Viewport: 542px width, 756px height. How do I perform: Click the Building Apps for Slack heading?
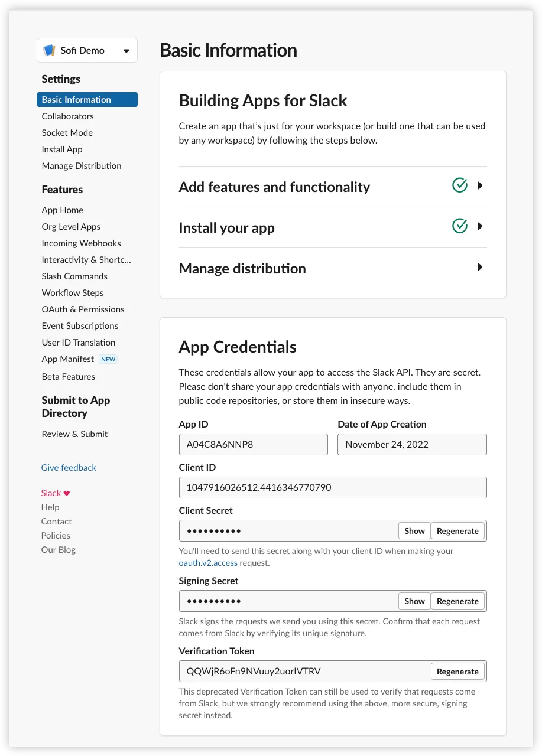263,101
